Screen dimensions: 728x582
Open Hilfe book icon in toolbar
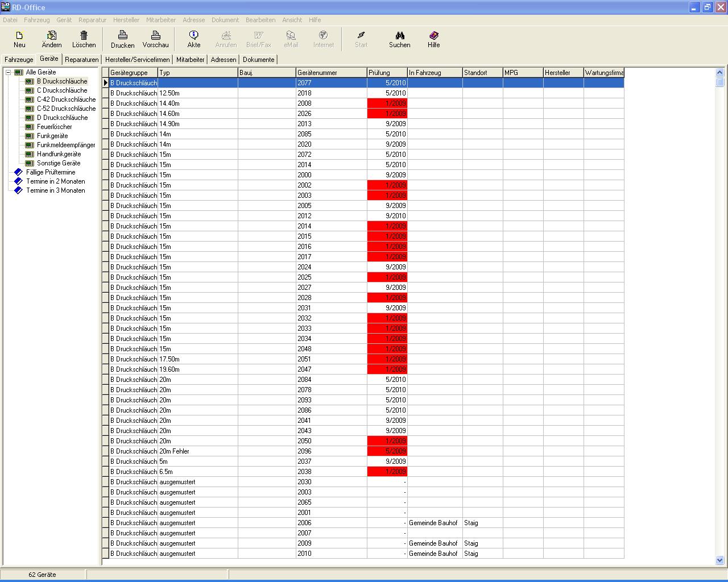tap(434, 35)
